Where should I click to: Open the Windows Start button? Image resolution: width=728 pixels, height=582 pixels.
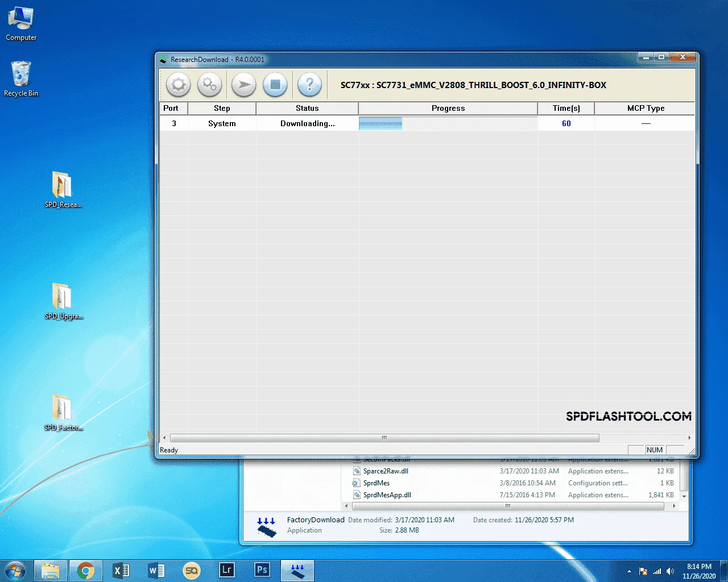pos(15,570)
